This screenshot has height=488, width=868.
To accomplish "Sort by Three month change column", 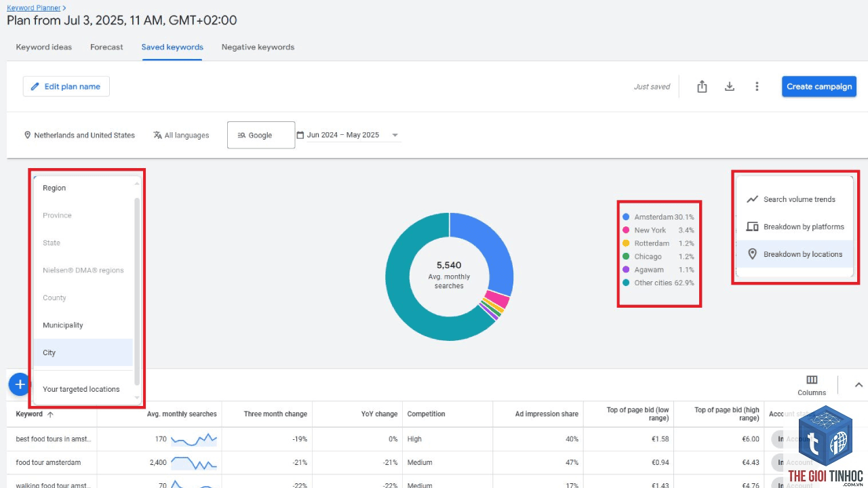I will 275,414.
